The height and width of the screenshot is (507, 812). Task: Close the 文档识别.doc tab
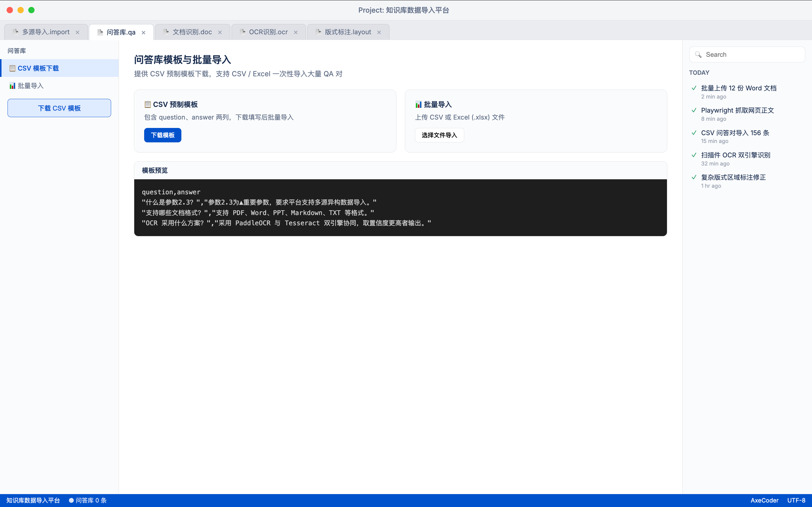[x=220, y=32]
